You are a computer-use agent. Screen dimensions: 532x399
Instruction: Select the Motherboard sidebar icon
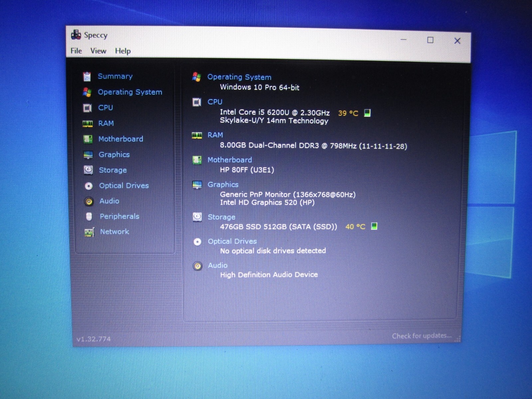88,139
